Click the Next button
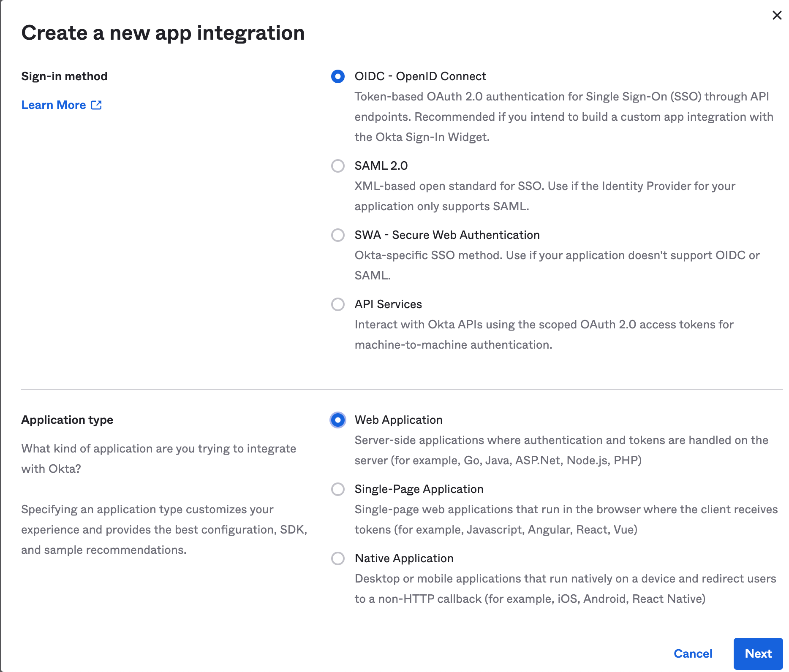Image resolution: width=789 pixels, height=672 pixels. (758, 653)
